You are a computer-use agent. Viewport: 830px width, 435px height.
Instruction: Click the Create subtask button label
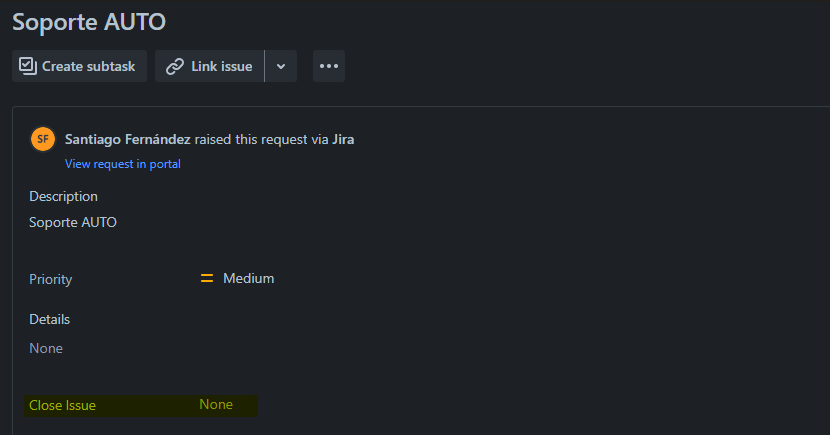tap(88, 67)
